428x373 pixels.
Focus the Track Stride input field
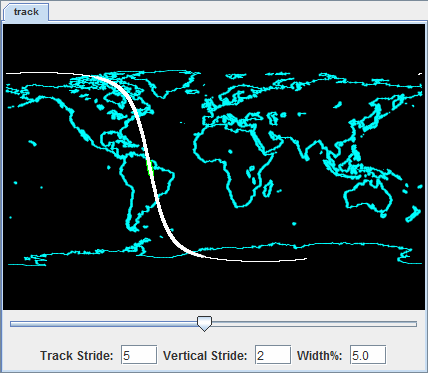[x=139, y=355]
